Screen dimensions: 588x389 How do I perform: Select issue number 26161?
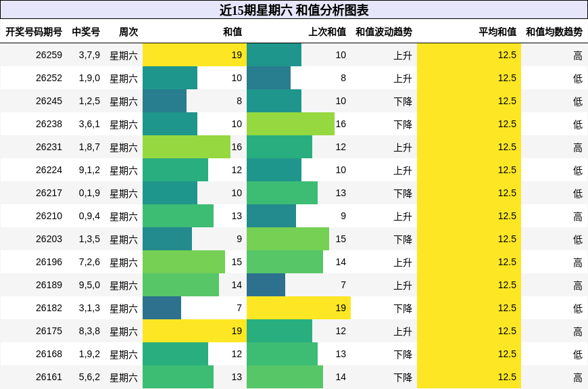(49, 377)
